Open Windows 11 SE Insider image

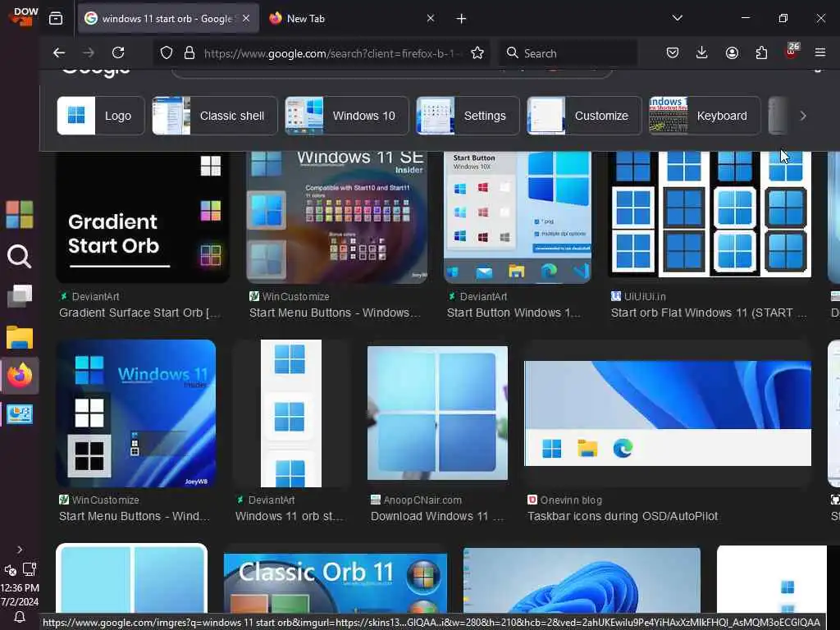tap(337, 217)
